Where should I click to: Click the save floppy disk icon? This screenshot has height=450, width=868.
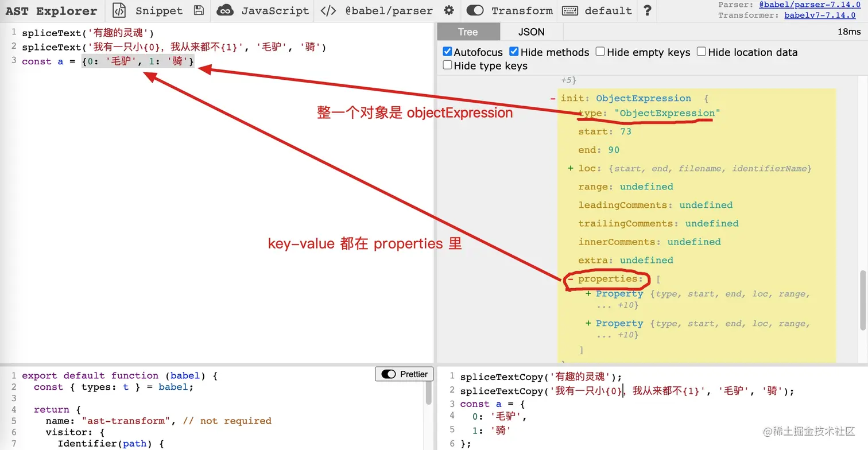pos(199,10)
